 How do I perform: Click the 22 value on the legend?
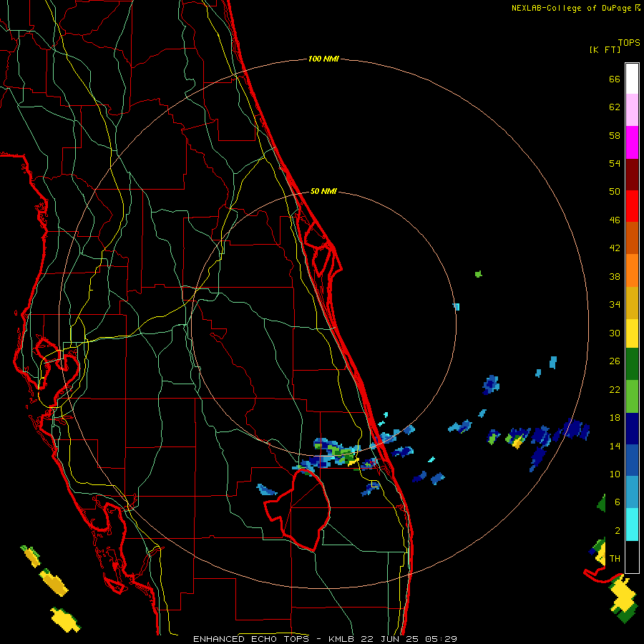coord(615,389)
